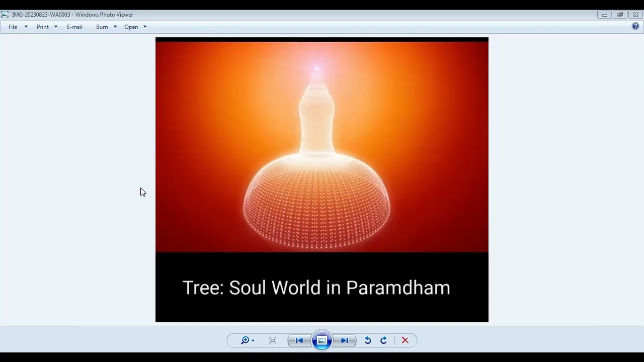Click the magnifier zoom icon
644x362 pixels.
245,340
